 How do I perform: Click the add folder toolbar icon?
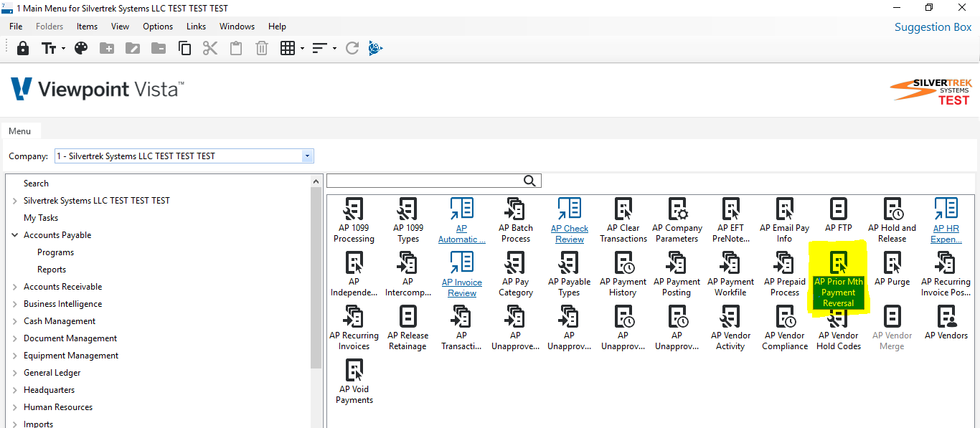click(x=107, y=48)
